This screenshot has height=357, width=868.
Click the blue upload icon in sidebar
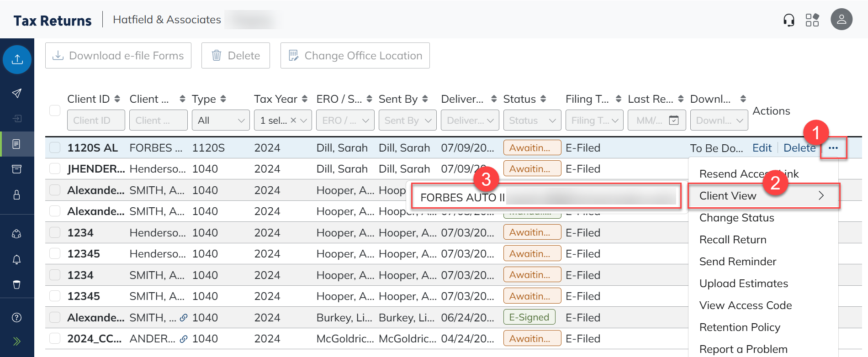tap(17, 59)
